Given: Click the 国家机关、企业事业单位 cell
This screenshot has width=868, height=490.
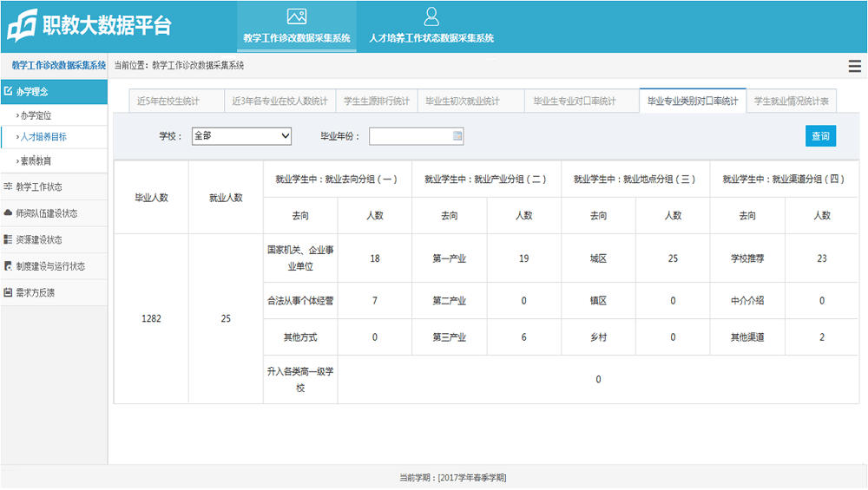Looking at the screenshot, I should tap(300, 258).
